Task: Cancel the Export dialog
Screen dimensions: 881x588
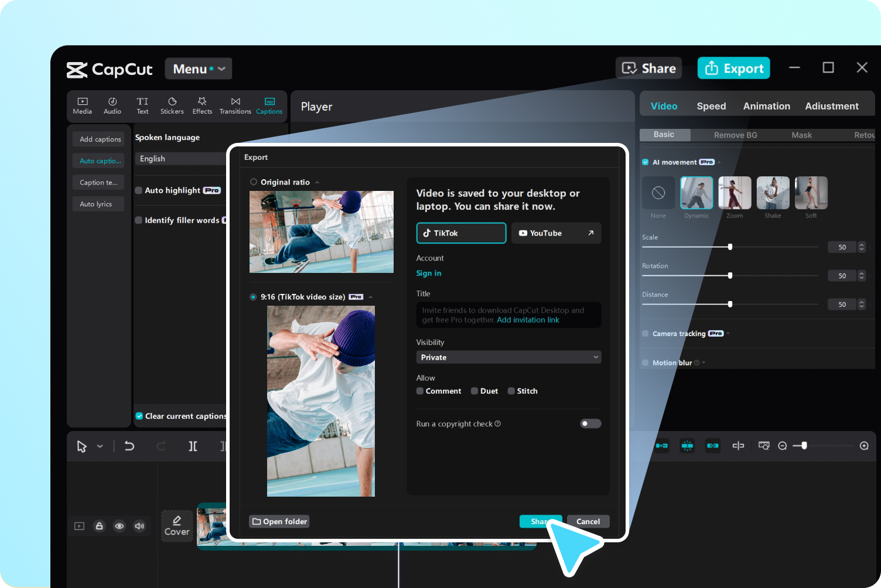Action: [588, 521]
